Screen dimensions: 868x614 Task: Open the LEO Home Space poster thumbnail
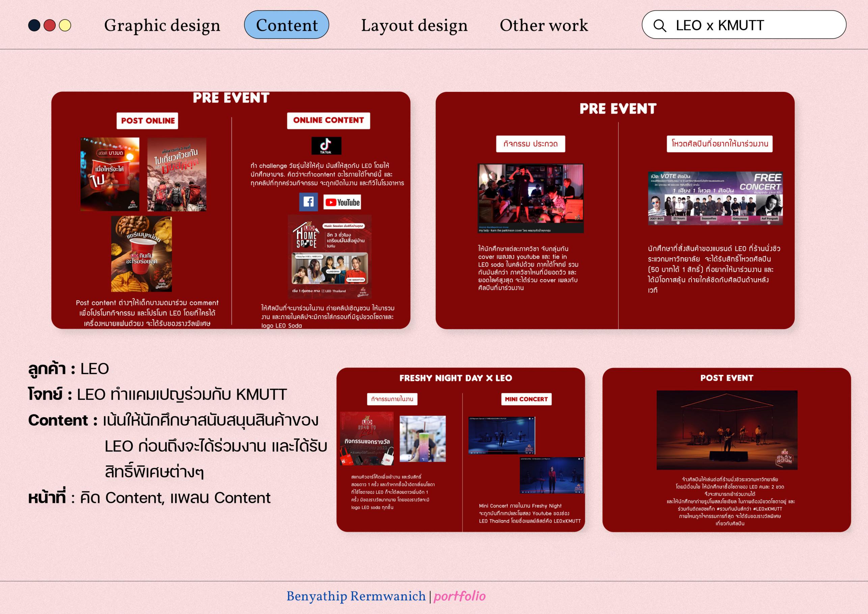329,256
